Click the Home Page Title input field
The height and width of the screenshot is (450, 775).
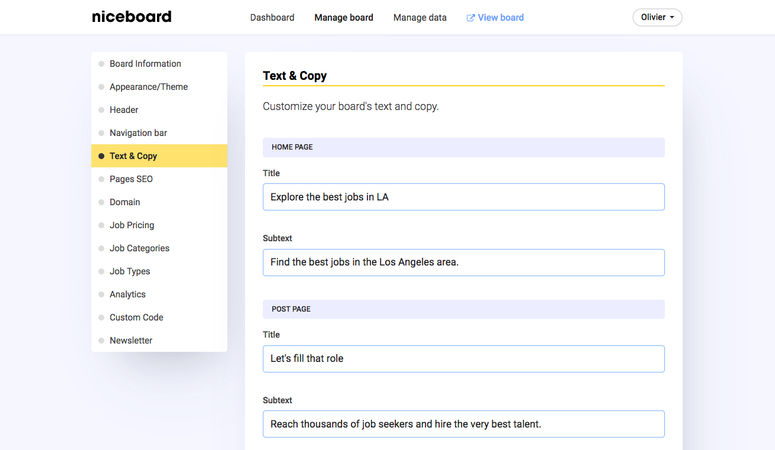(464, 197)
